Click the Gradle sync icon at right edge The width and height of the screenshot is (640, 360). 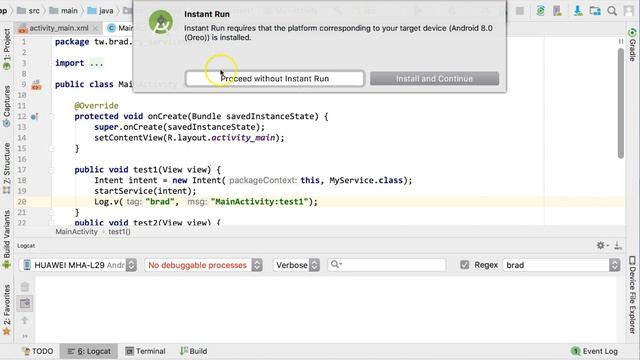pyautogui.click(x=632, y=32)
